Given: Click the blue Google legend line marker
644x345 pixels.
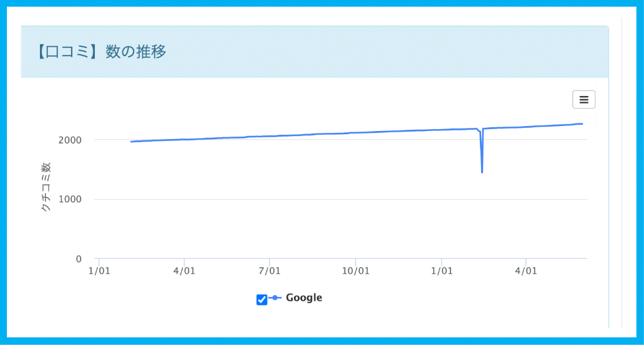Looking at the screenshot, I should click(276, 298).
